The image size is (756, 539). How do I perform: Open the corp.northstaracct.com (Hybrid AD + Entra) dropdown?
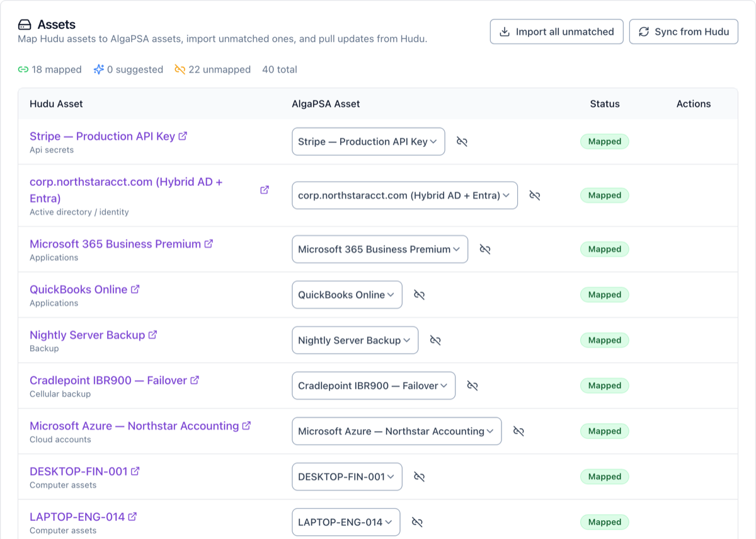(404, 195)
